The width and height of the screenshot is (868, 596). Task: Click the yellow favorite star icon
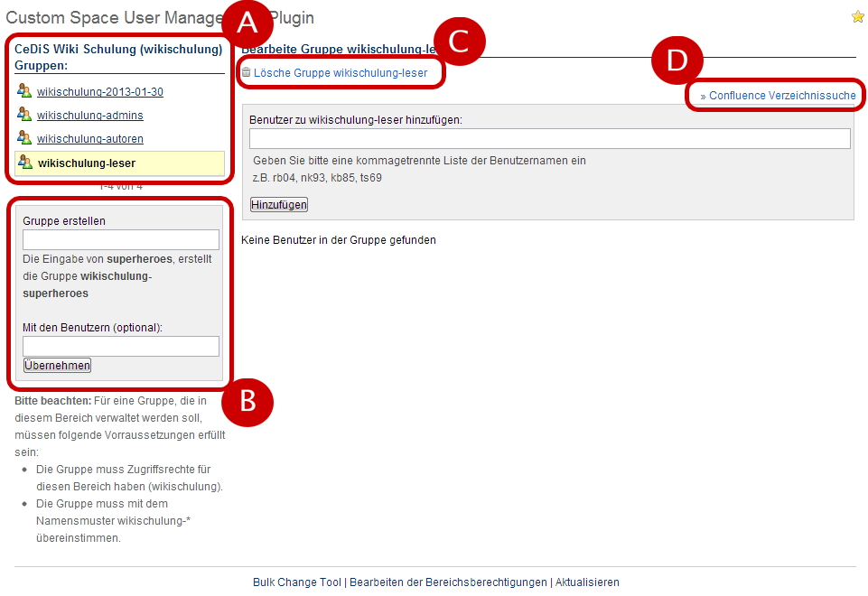click(857, 16)
